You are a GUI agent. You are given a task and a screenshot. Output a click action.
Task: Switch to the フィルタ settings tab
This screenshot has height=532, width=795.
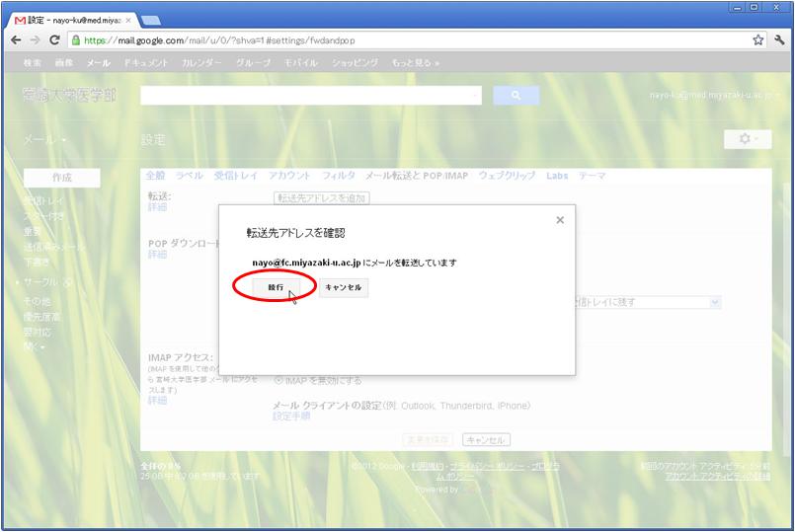pyautogui.click(x=339, y=175)
